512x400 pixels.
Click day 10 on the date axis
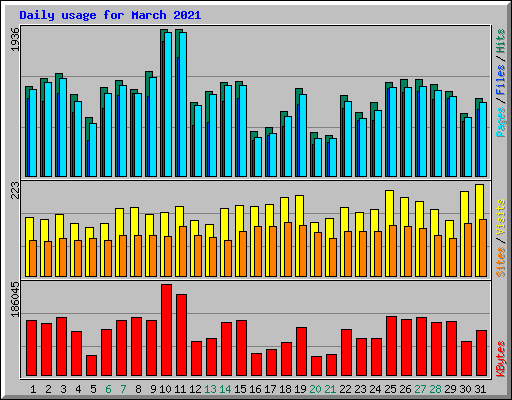pyautogui.click(x=165, y=389)
